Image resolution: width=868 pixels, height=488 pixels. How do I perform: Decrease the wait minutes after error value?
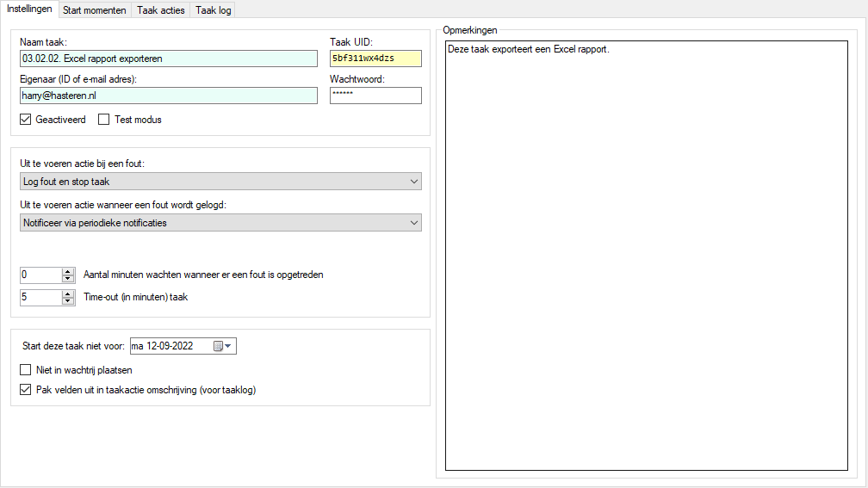68,279
